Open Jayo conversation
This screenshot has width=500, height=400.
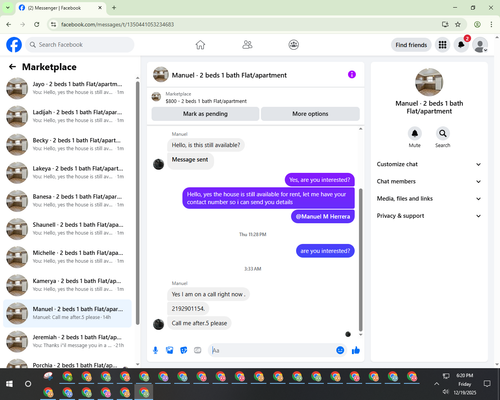[67, 88]
